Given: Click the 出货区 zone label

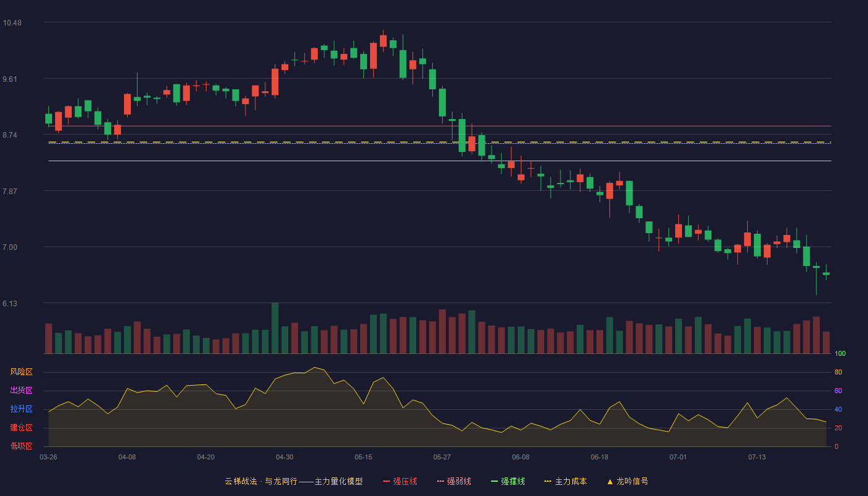Looking at the screenshot, I should click(21, 391).
